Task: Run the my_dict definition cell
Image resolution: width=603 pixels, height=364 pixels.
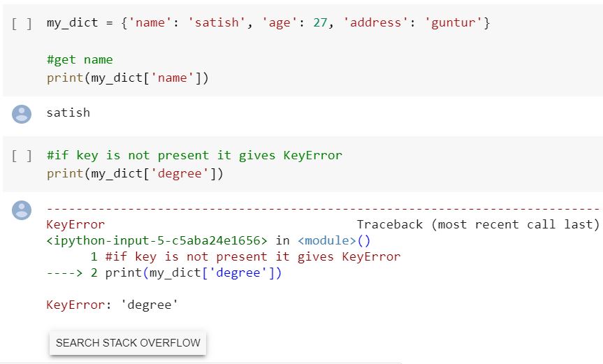Action: [22, 23]
